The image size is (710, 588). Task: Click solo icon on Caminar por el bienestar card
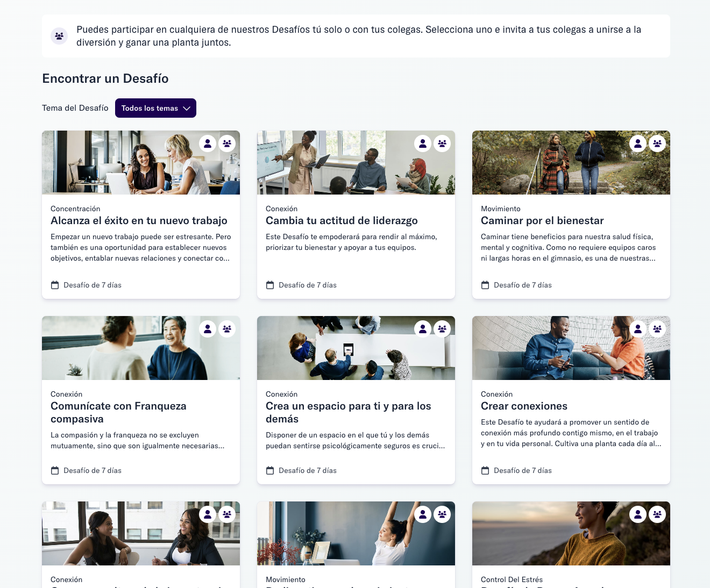[638, 144]
